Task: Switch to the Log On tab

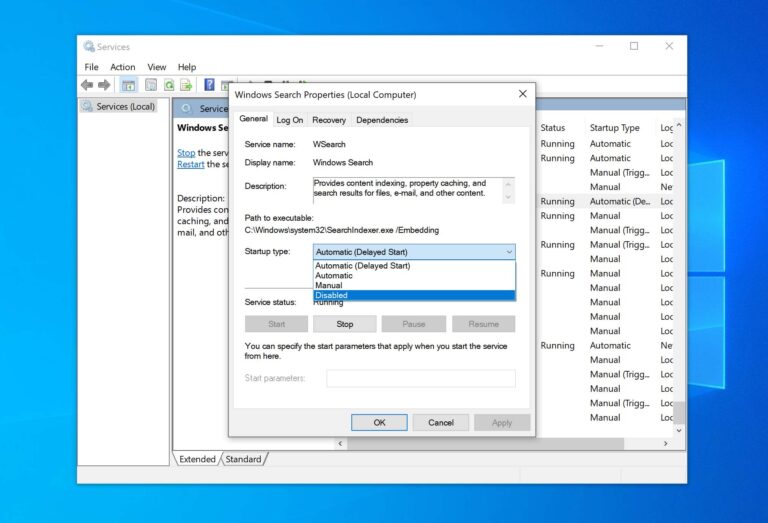Action: click(289, 120)
